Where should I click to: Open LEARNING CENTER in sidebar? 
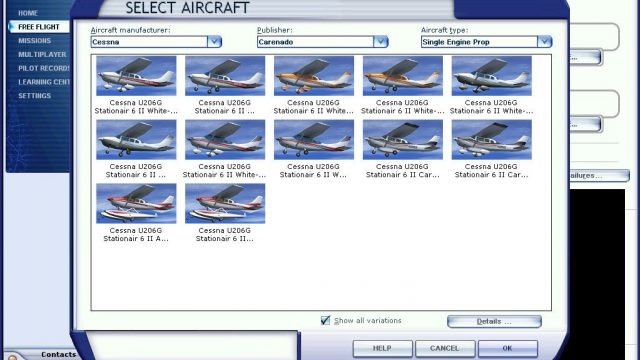[x=44, y=82]
